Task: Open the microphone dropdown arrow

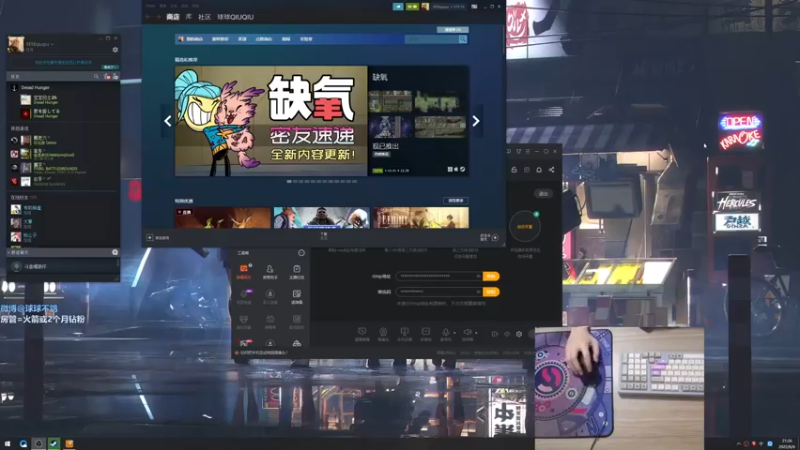Action: [x=454, y=333]
